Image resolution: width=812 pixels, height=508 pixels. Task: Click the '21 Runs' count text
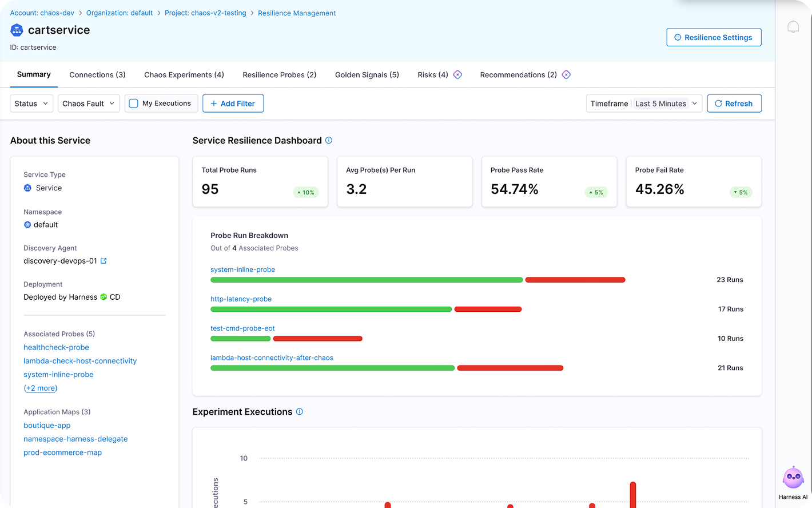tap(730, 368)
